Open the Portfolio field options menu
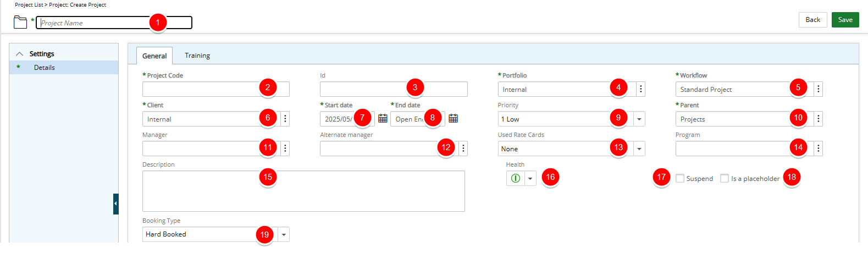The width and height of the screenshot is (868, 253). (x=641, y=89)
